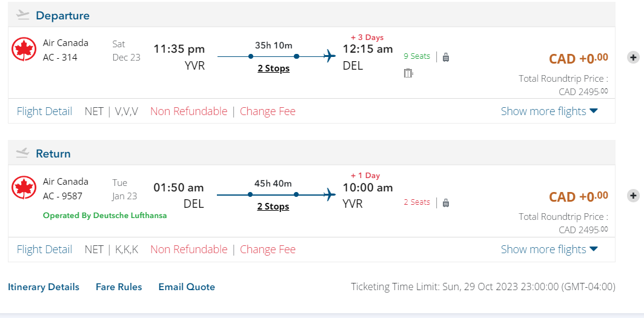Open Flight Detail for the return flight
Screen dimensions: 644x318
(x=44, y=249)
